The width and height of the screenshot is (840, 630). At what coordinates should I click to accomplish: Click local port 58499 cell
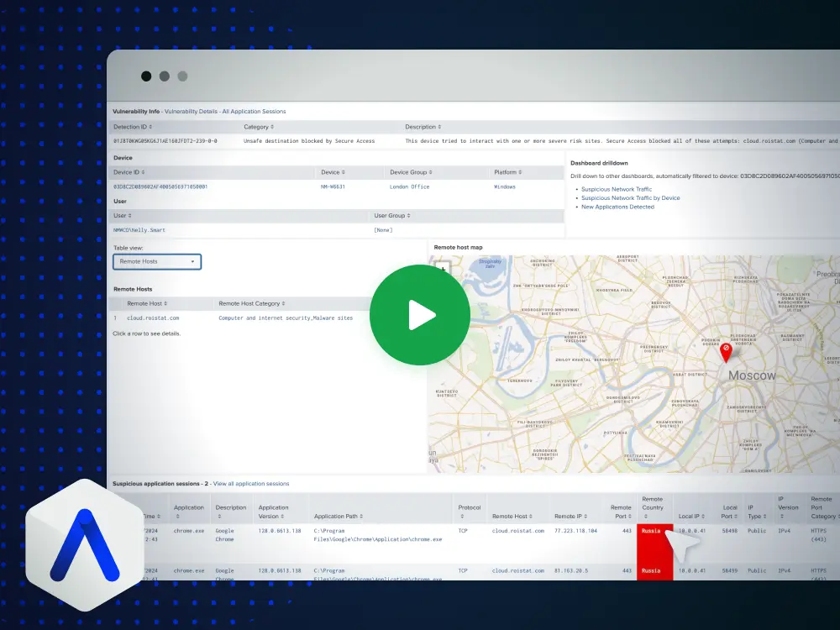tap(729, 571)
